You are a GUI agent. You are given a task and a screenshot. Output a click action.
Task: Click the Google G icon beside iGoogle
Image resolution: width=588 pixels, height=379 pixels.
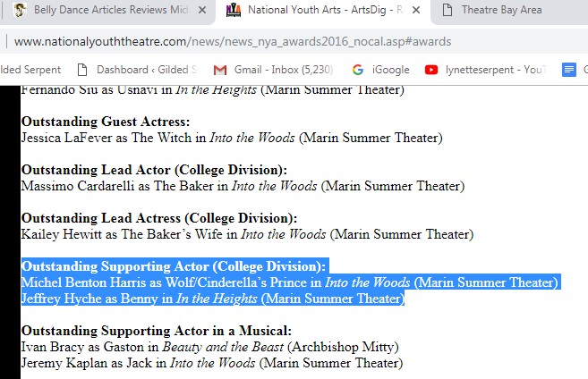(358, 69)
